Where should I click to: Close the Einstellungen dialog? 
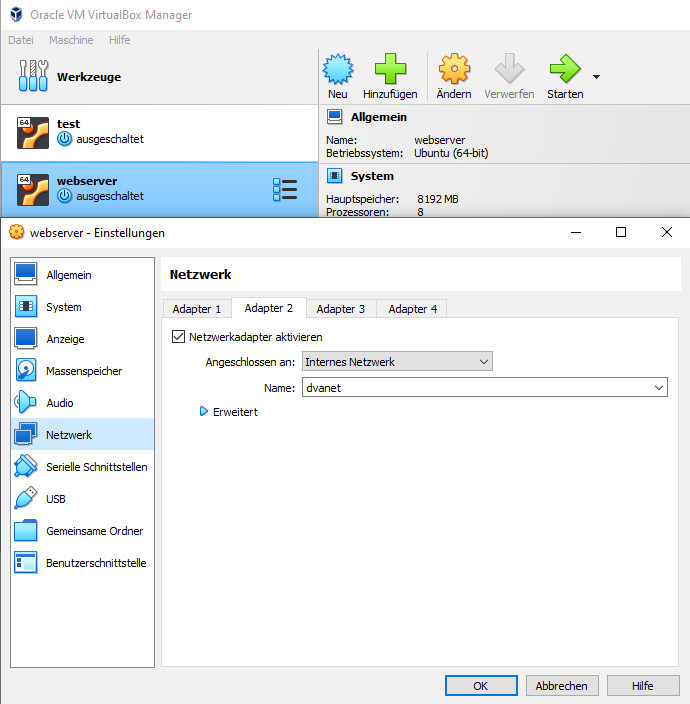667,232
